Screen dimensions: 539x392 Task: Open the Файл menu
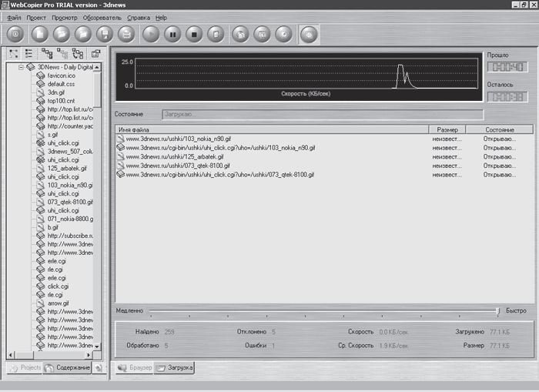[x=14, y=18]
